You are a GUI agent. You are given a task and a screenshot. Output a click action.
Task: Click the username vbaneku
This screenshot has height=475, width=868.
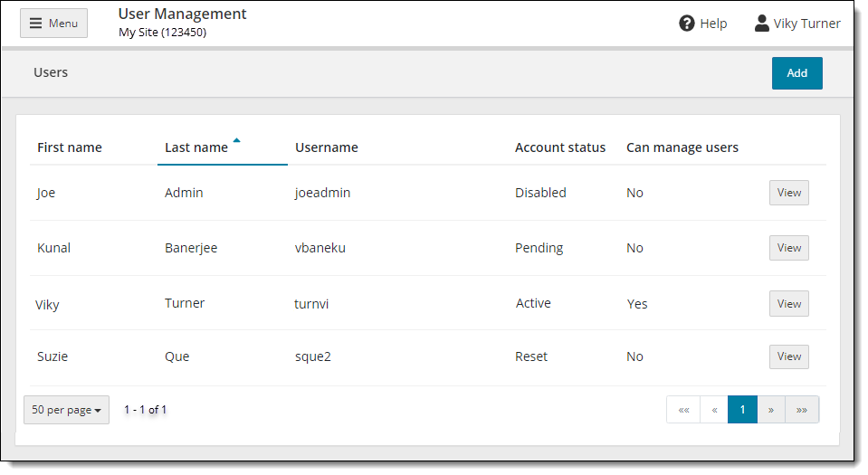(320, 248)
